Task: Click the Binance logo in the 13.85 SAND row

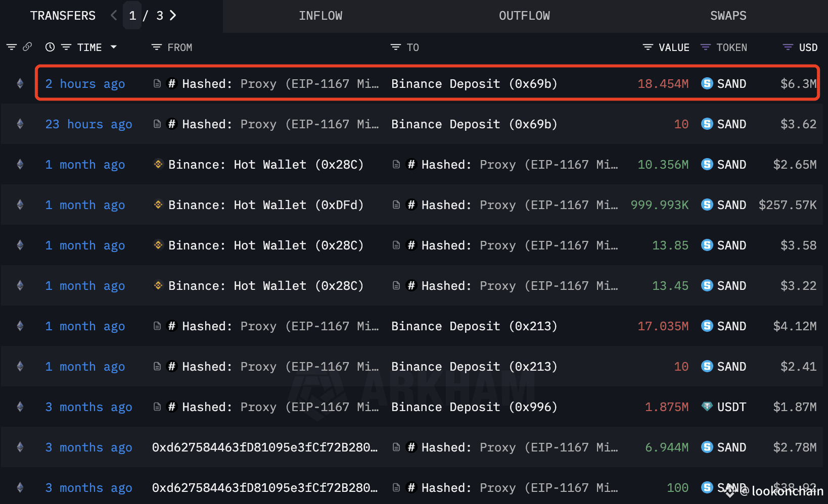Action: pyautogui.click(x=158, y=245)
